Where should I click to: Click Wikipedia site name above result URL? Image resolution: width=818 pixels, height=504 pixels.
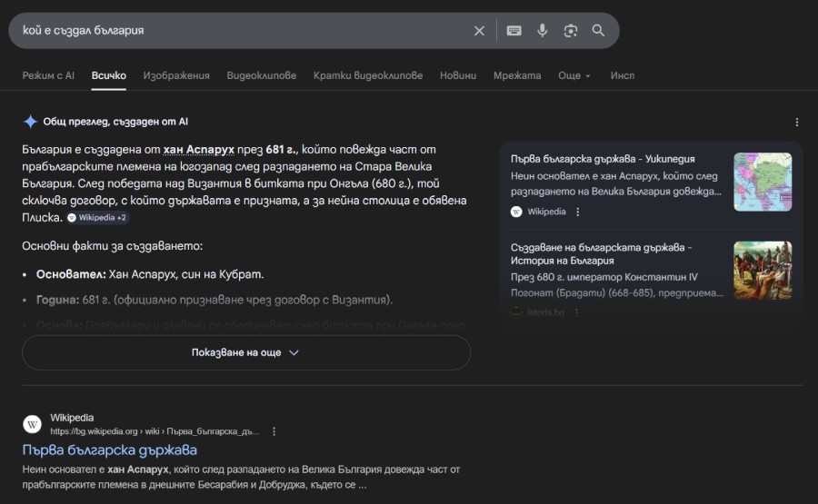(72, 418)
